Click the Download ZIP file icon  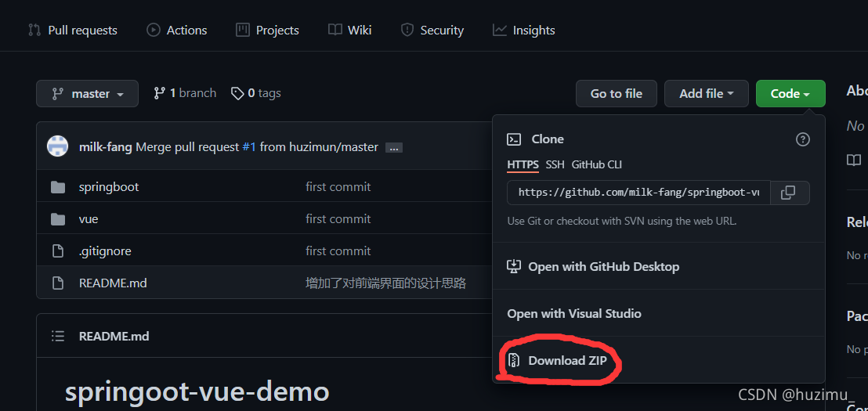coord(514,361)
